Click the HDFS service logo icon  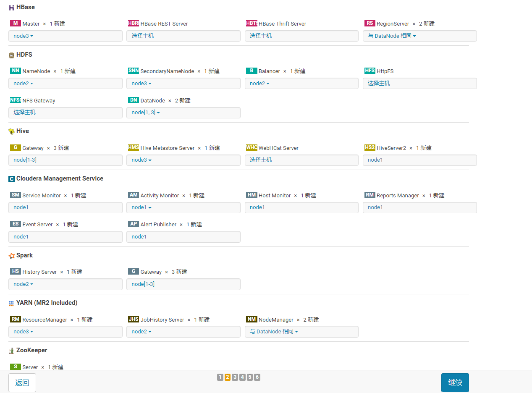pyautogui.click(x=11, y=55)
